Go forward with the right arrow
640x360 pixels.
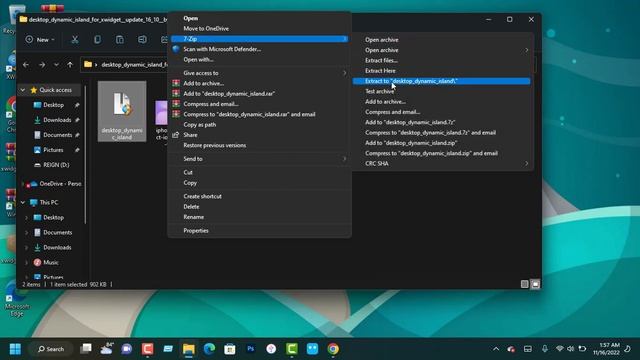pyautogui.click(x=42, y=64)
